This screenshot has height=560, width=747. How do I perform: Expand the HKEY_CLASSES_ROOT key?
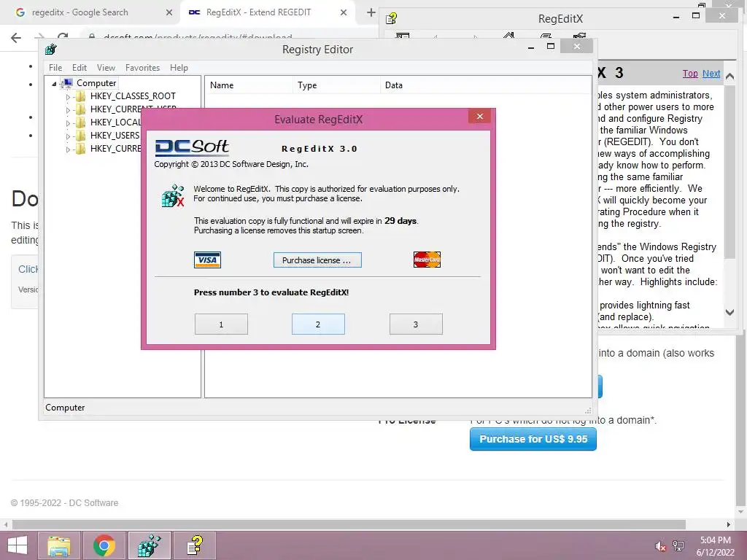[x=68, y=97]
